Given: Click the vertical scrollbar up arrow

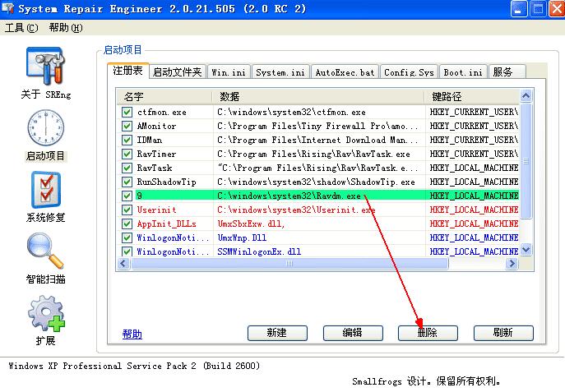Looking at the screenshot, I should pos(526,96).
